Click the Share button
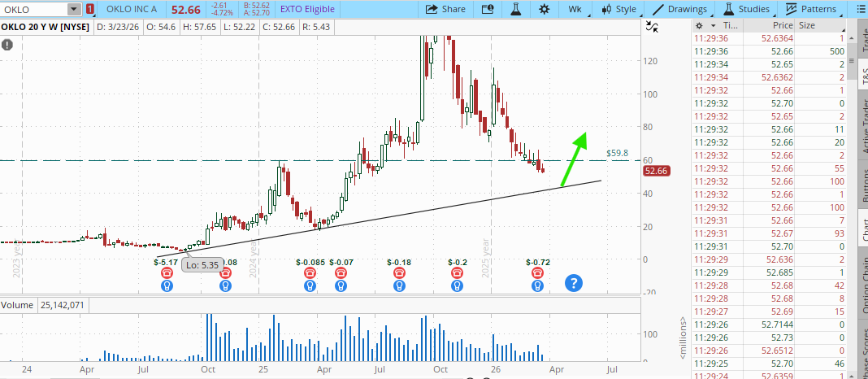Viewport: 868px width, 379px height. click(445, 9)
